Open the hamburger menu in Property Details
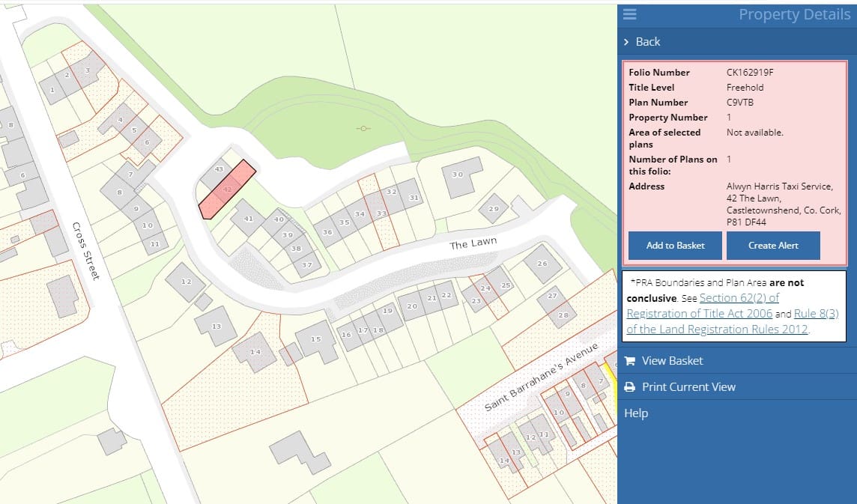This screenshot has width=857, height=504. [x=629, y=14]
